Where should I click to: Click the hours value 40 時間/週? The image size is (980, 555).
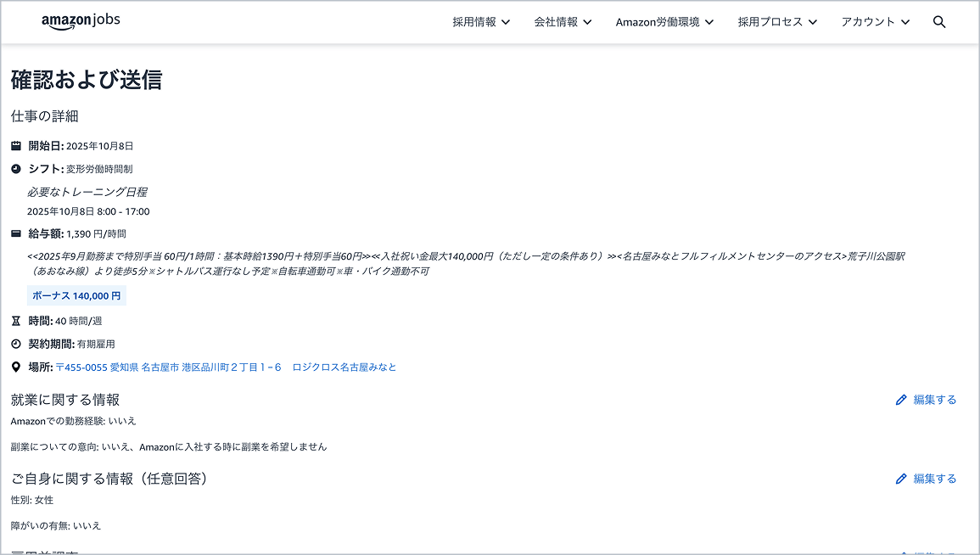(78, 321)
